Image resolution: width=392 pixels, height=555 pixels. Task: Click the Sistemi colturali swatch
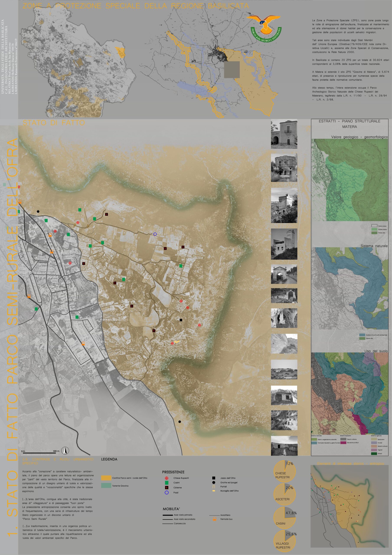click(374, 446)
